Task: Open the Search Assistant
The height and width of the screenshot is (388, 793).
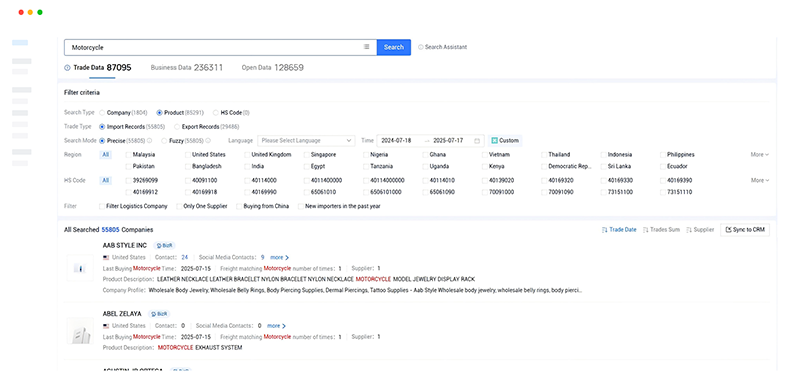Action: click(x=443, y=47)
